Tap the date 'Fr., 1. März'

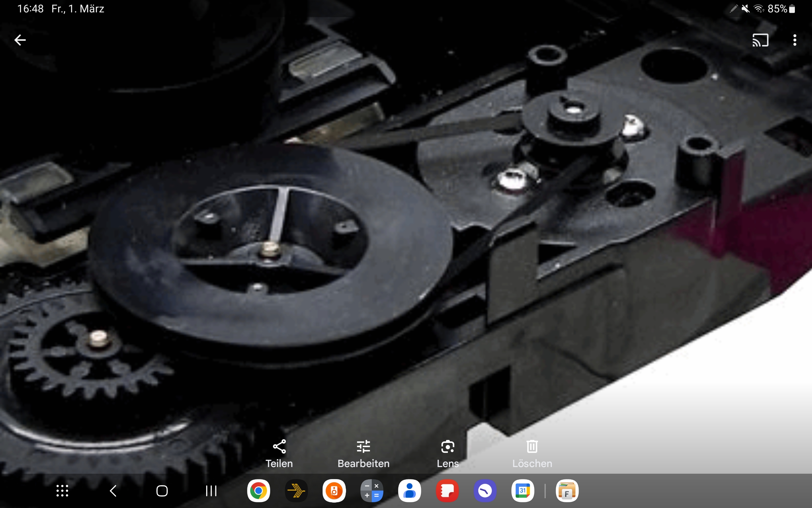(78, 9)
